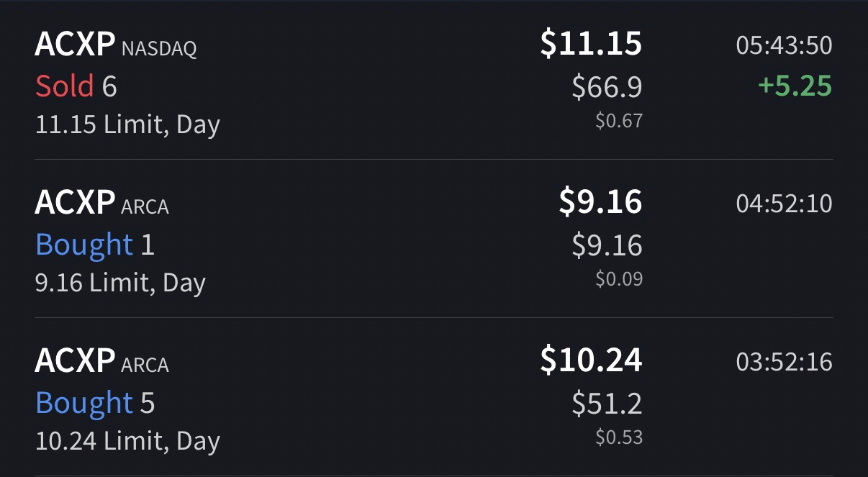
Task: Click the ACXP NASDAQ ticker label
Action: click(x=115, y=46)
